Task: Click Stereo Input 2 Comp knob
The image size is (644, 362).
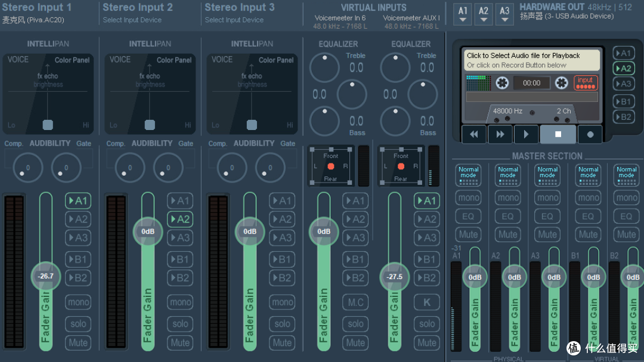Action: tap(130, 168)
